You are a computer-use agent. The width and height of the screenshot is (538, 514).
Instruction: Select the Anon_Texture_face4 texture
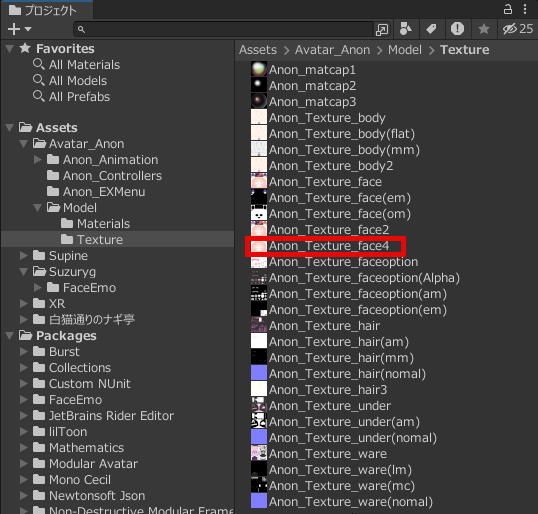(328, 246)
